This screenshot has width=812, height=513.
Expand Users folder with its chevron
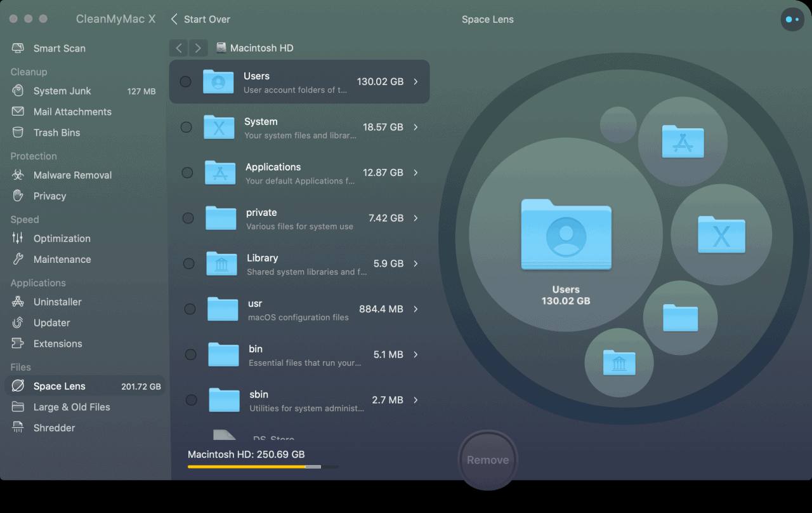tap(416, 81)
